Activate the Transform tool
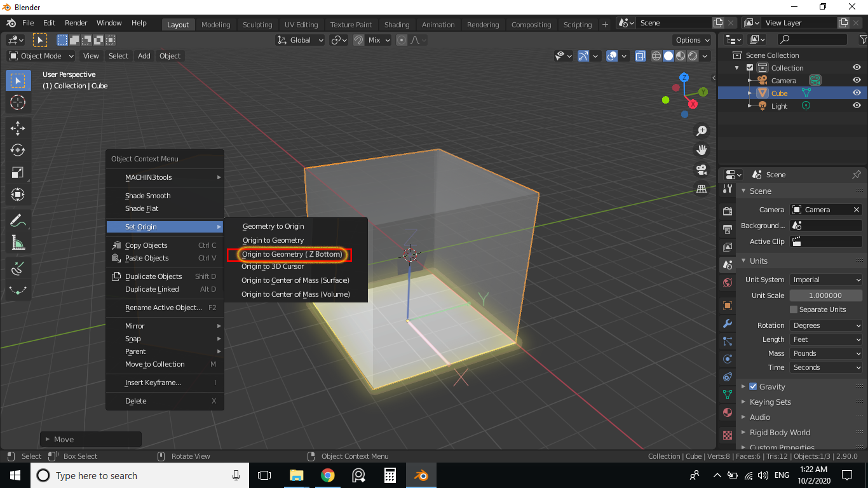This screenshot has height=488, width=868. click(x=18, y=194)
